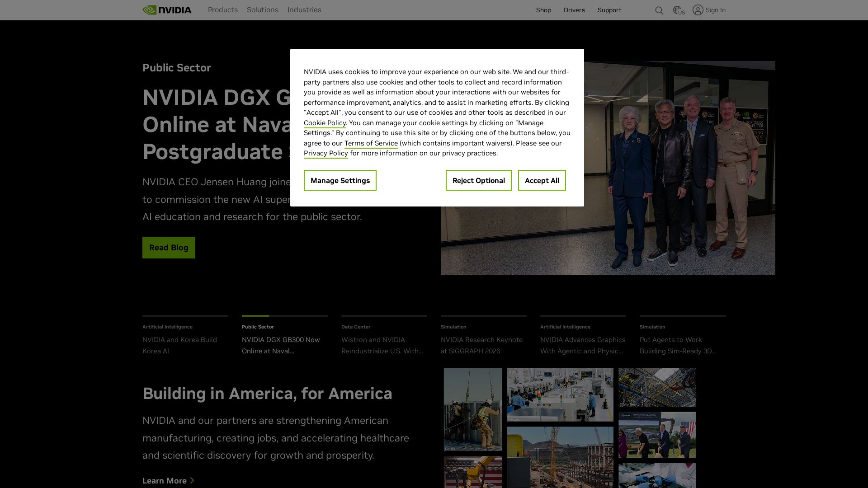The height and width of the screenshot is (488, 868).
Task: Click Reject Optional cookies button
Action: tap(479, 180)
